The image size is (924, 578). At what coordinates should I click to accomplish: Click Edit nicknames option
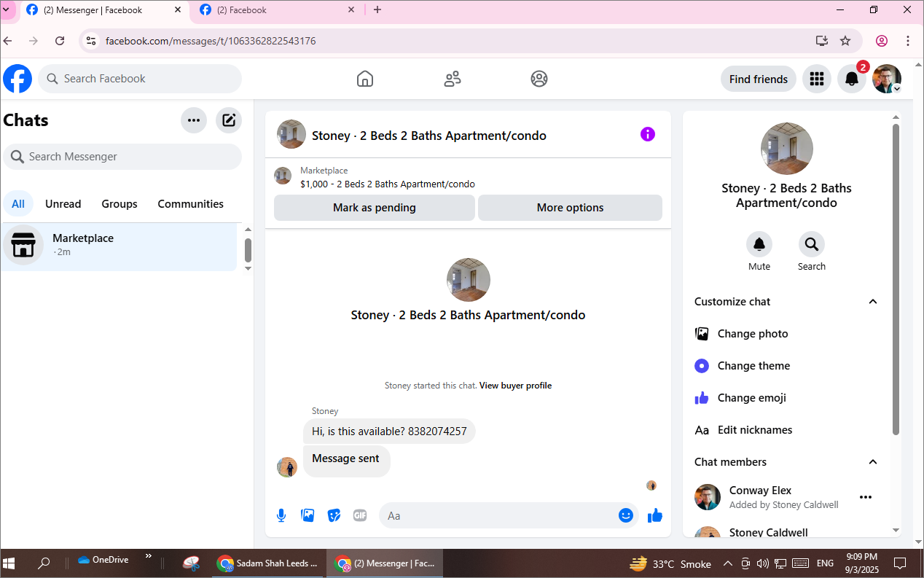tap(786, 430)
